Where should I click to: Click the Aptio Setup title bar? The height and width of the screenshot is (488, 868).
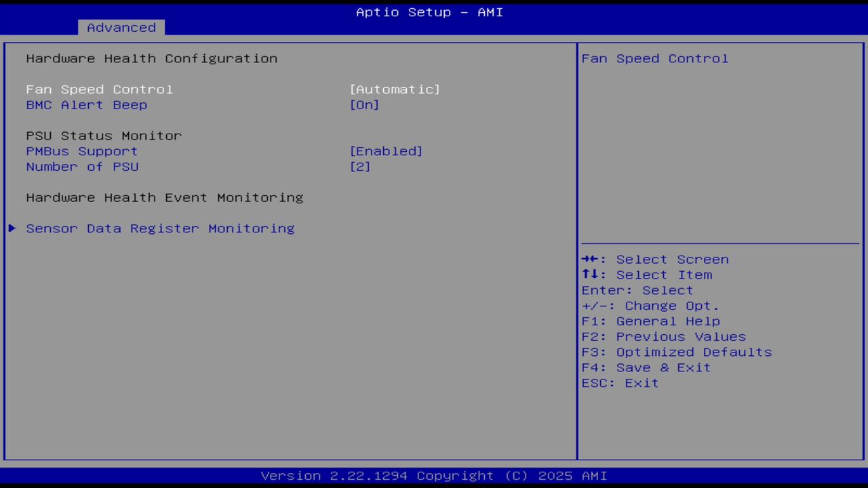coord(429,12)
